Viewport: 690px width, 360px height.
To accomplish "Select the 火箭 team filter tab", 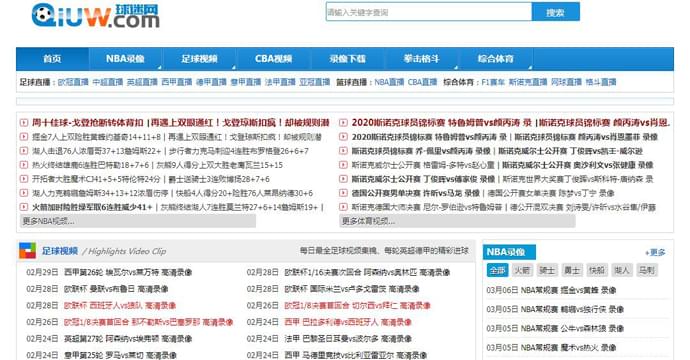I will tap(522, 270).
